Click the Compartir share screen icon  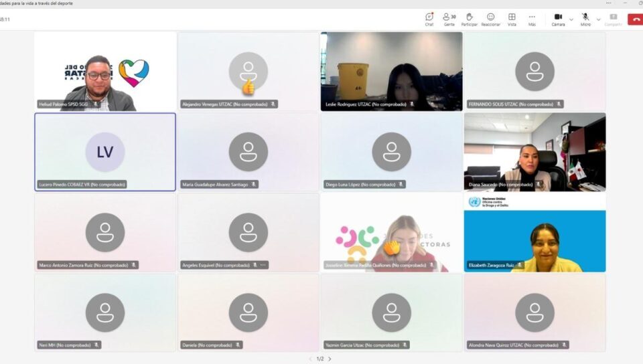click(x=613, y=19)
